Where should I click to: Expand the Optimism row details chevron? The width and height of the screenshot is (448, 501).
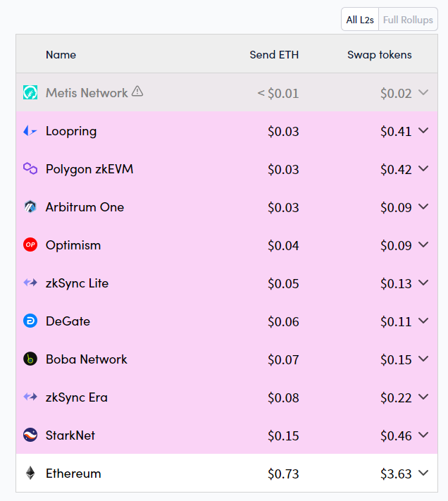[x=423, y=245]
